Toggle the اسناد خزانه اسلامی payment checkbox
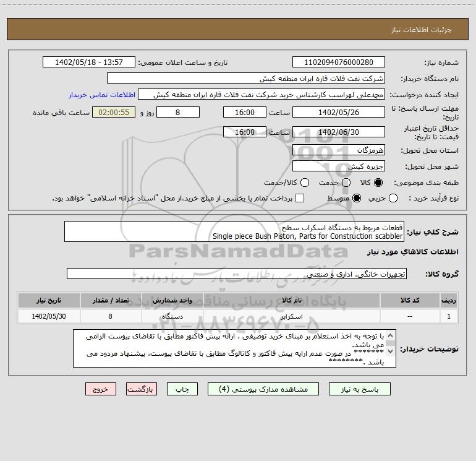 (x=300, y=198)
